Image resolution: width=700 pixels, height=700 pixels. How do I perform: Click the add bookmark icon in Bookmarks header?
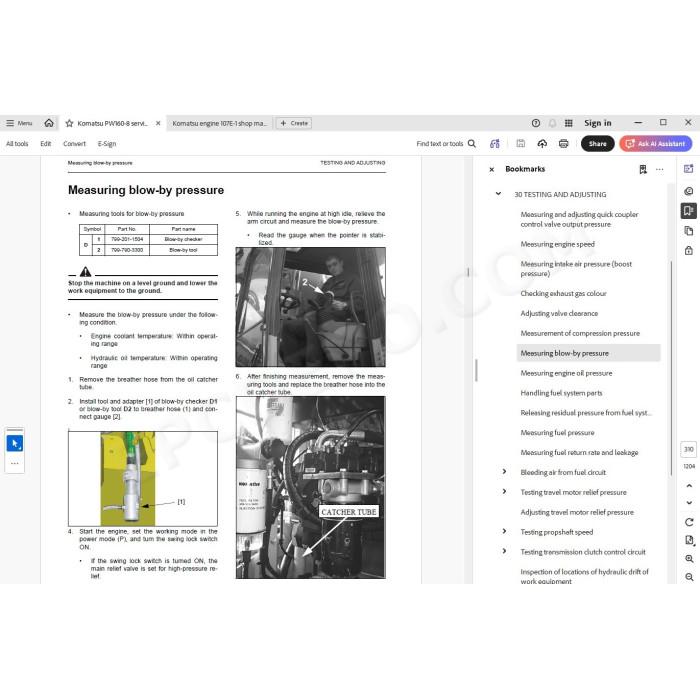[643, 169]
